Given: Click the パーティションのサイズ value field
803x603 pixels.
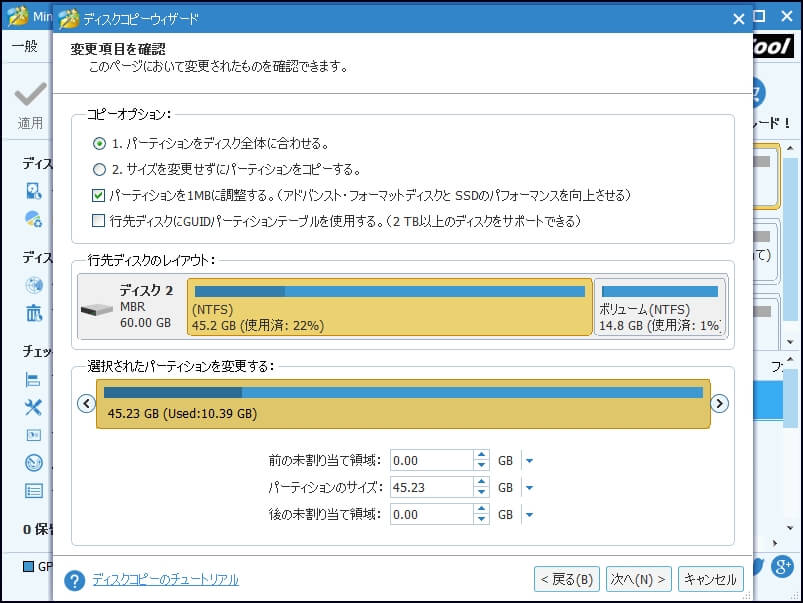Looking at the screenshot, I should point(431,487).
